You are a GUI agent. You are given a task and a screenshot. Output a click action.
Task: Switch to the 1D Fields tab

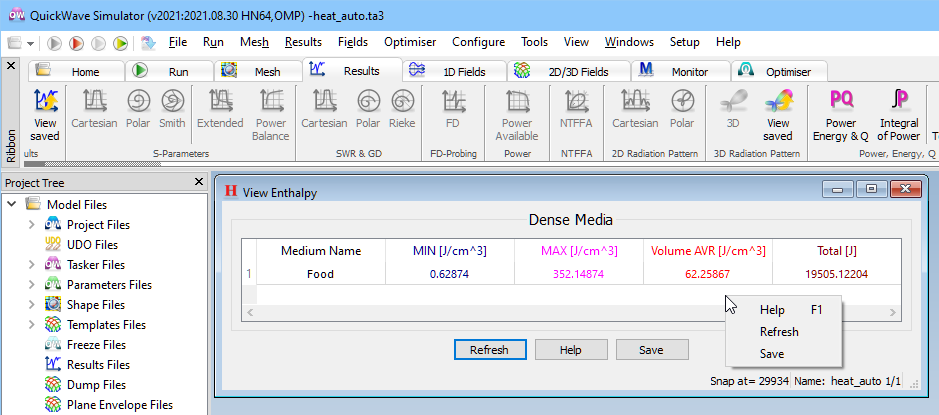[x=455, y=71]
